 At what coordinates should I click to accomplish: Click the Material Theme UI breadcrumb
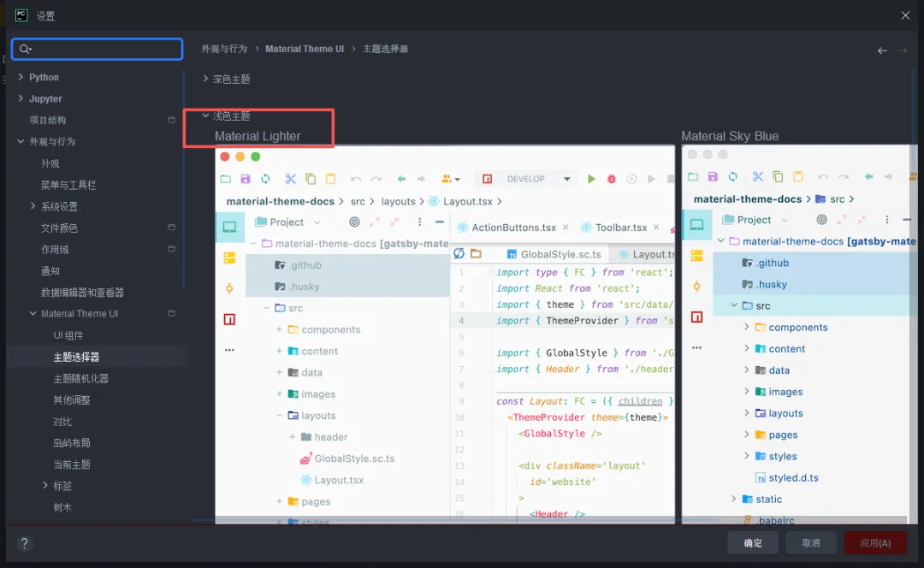coord(305,49)
